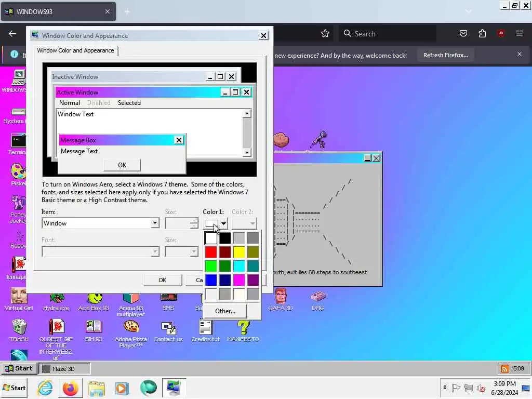Click the Firefox bookmark star icon
The width and height of the screenshot is (532, 399).
click(x=325, y=34)
